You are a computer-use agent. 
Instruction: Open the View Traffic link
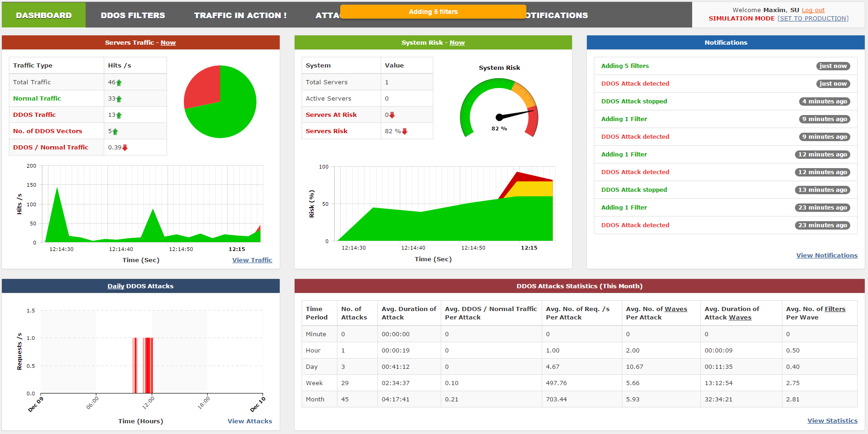click(252, 260)
